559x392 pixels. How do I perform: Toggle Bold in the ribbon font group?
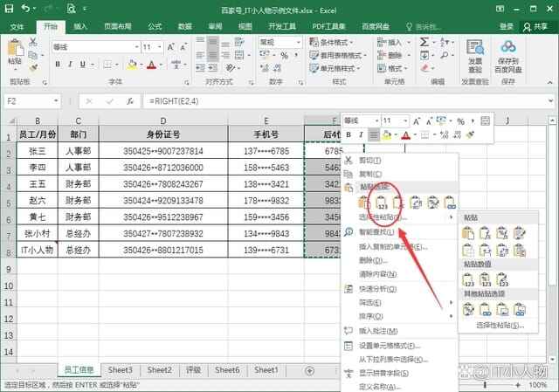pos(59,64)
